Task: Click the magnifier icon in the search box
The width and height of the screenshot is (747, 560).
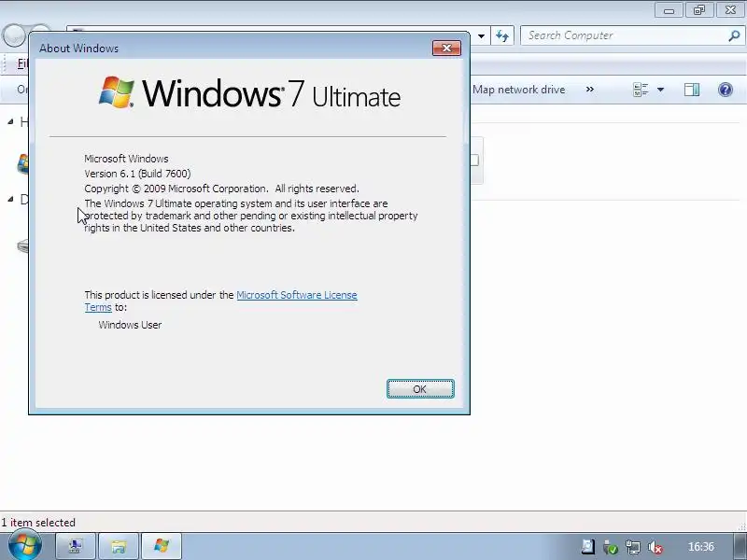Action: 734,35
